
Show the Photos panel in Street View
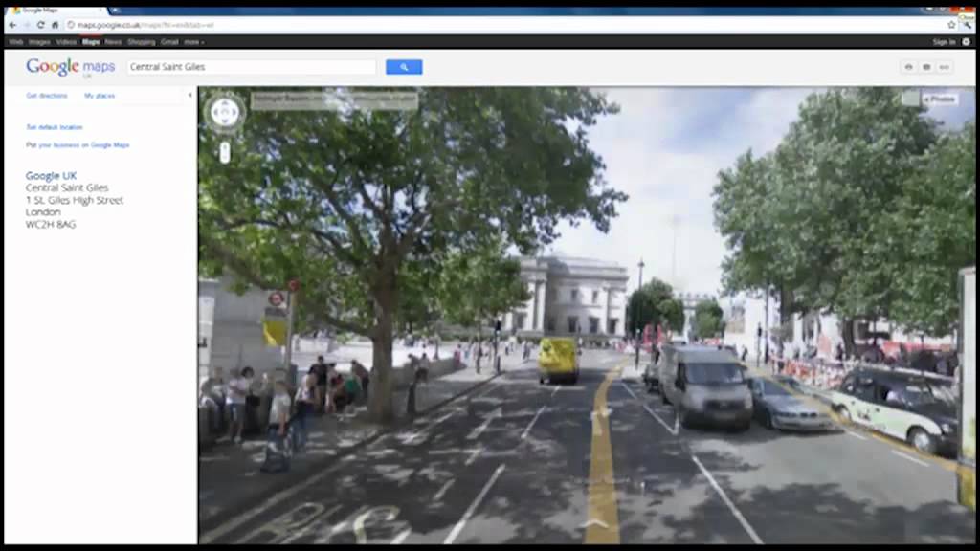940,99
